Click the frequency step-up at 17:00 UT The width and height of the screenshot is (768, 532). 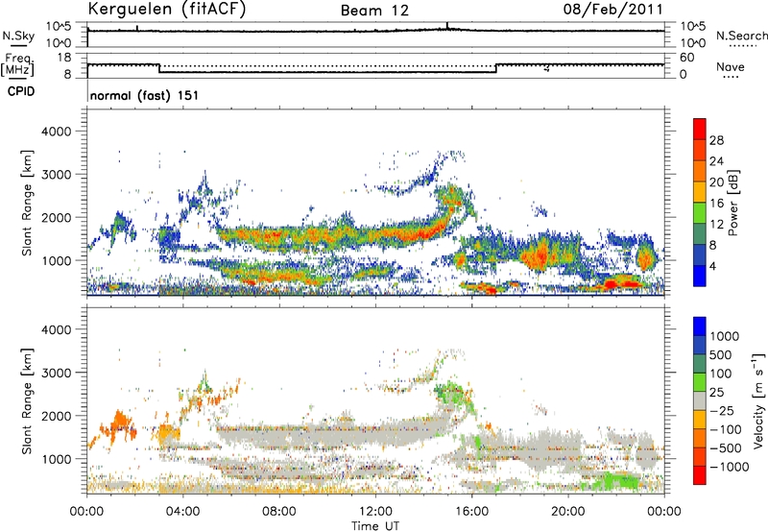496,68
